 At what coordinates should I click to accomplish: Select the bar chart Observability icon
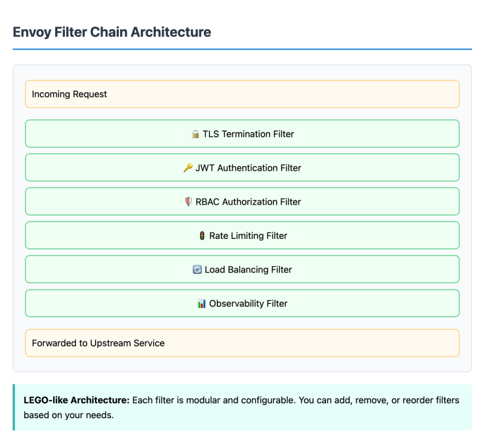(x=201, y=303)
